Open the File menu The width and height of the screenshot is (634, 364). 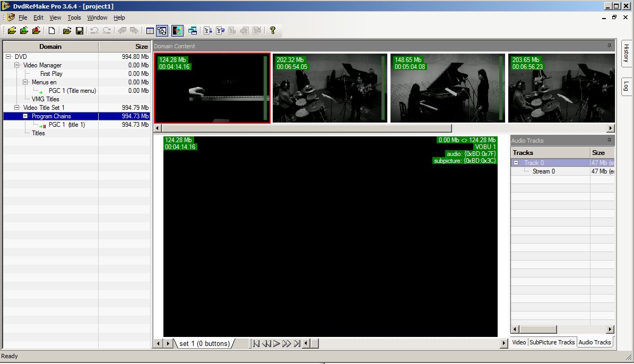click(x=23, y=18)
